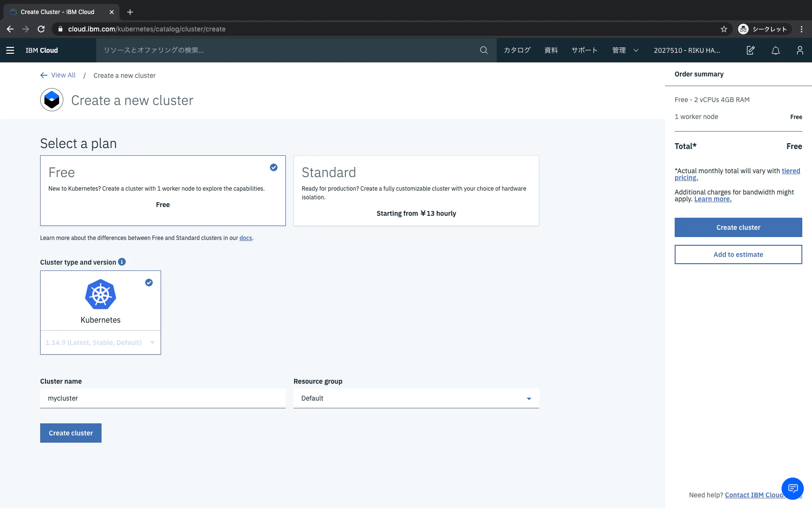Click the Learn more link
The width and height of the screenshot is (812, 508).
713,199
